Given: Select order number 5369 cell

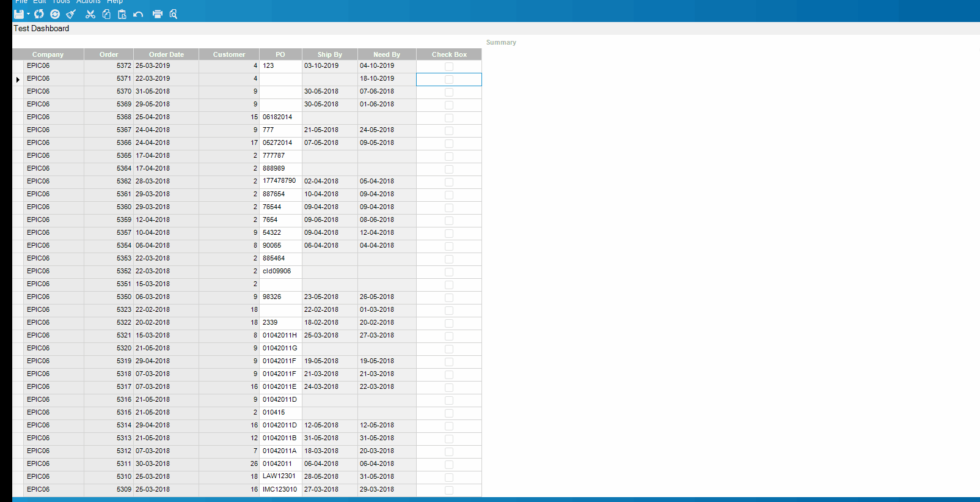Looking at the screenshot, I should coord(109,105).
